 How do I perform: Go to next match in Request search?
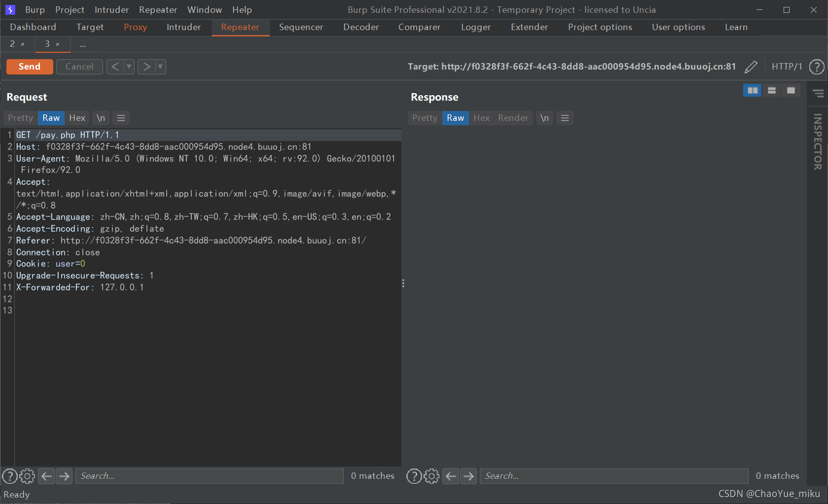(x=64, y=476)
